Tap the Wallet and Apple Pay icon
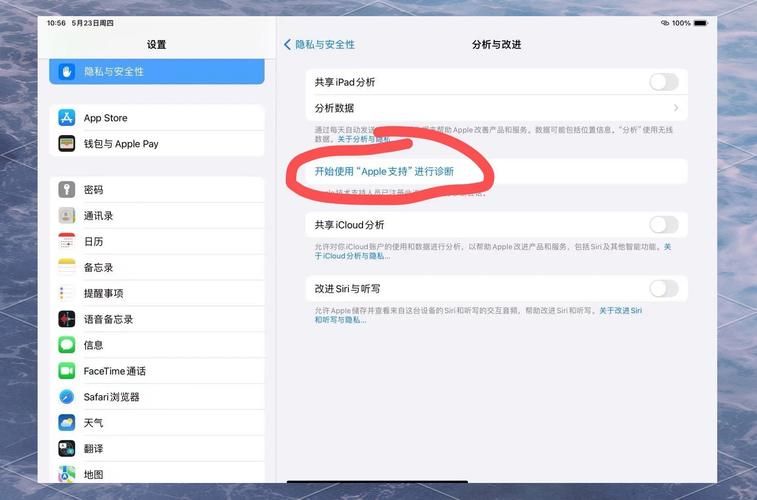757x500 pixels. point(67,143)
